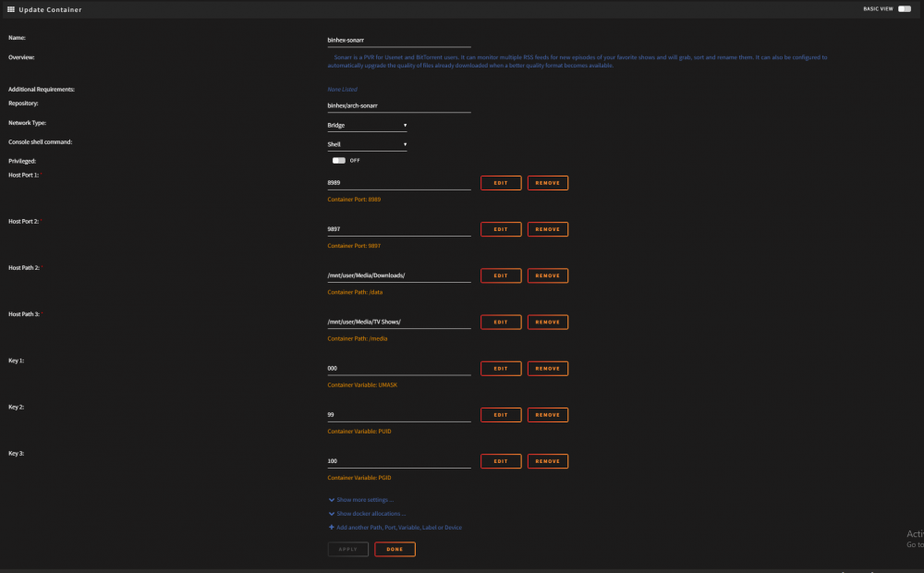This screenshot has height=573, width=924.
Task: Focus the Name field binhex-sonarr
Action: point(399,40)
